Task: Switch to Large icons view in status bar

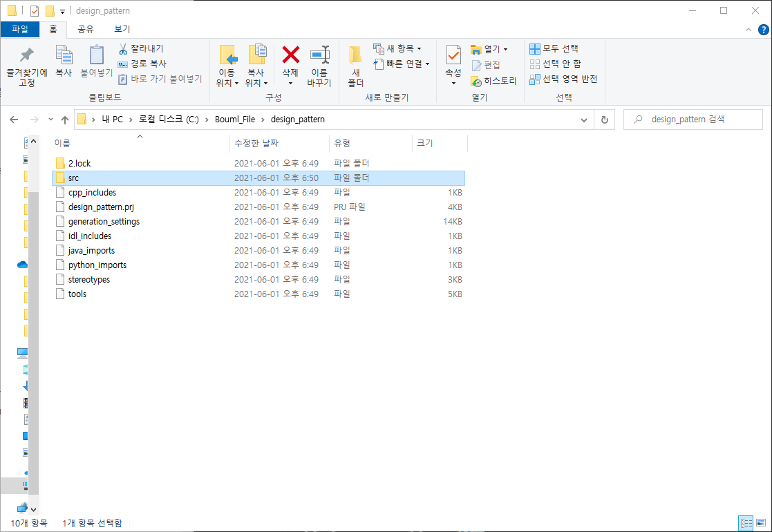Action: coord(761,523)
